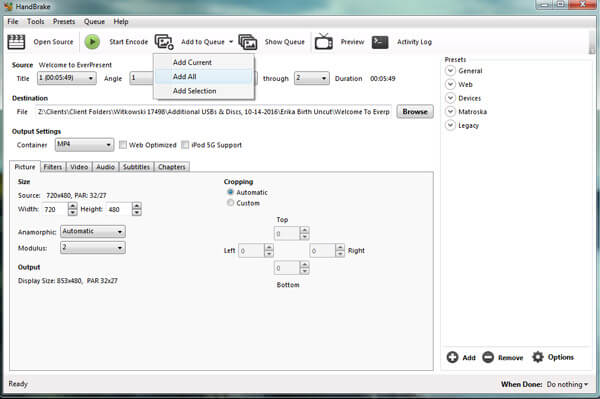Click the Open Source label

[x=53, y=42]
